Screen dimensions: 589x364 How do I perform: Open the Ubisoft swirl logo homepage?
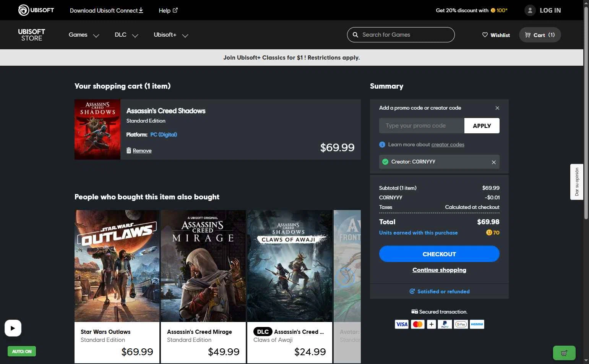click(36, 10)
